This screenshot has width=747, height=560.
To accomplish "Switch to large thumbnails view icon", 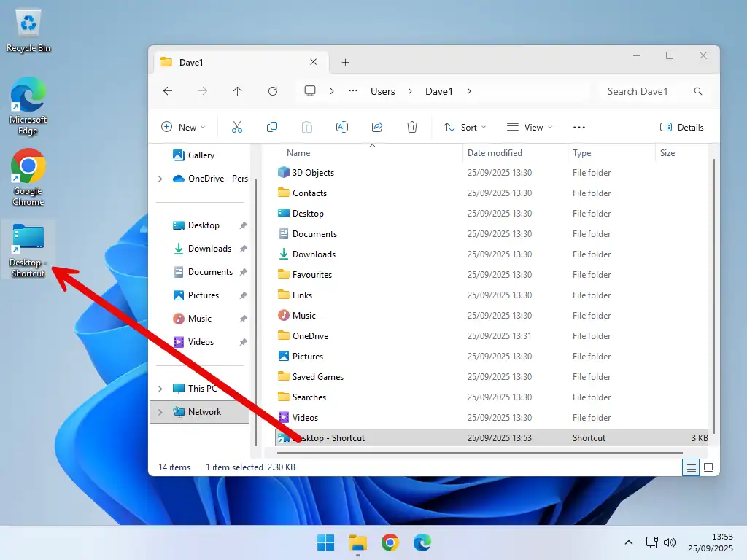I will coord(708,467).
